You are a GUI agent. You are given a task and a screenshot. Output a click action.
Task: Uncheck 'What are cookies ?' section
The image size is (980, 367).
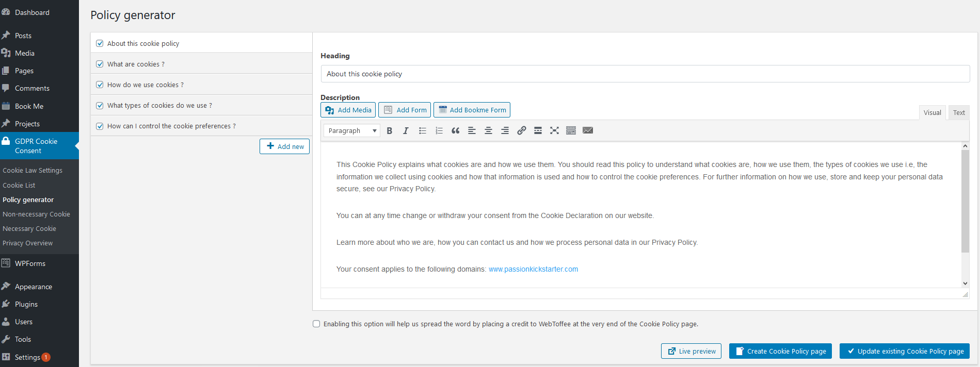100,64
